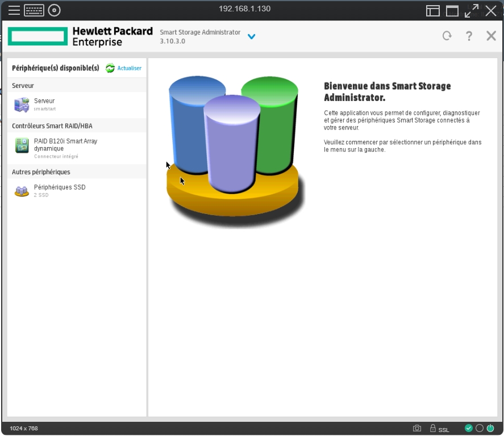This screenshot has width=504, height=436.
Task: Select RAID B120i Smart Array dynamique
Action: click(65, 145)
